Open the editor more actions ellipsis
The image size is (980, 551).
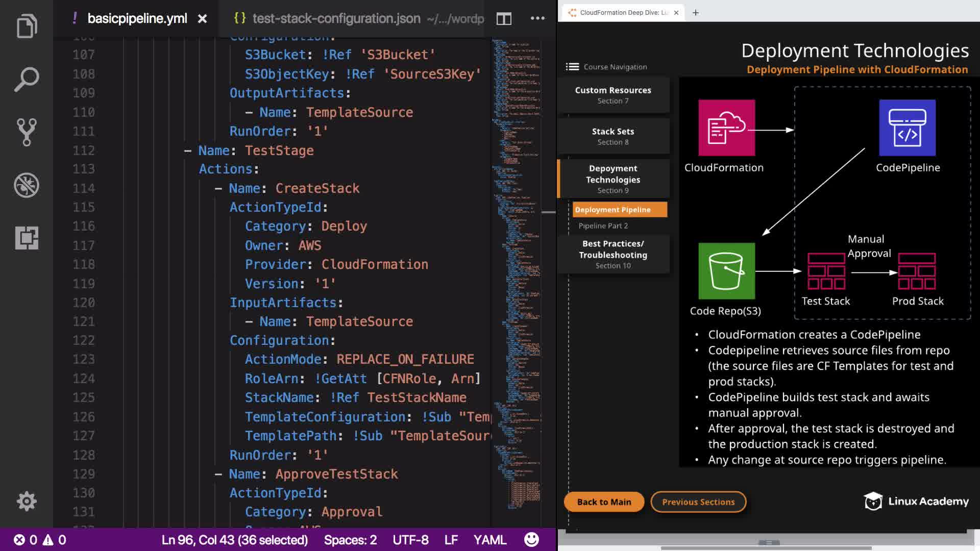pos(537,18)
